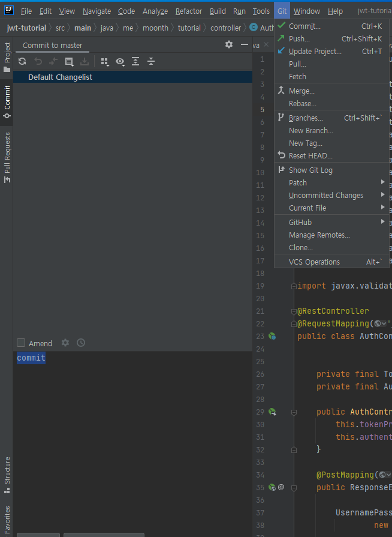The width and height of the screenshot is (392, 537).
Task: Select New Tag... in Git menu
Action: 332,143
